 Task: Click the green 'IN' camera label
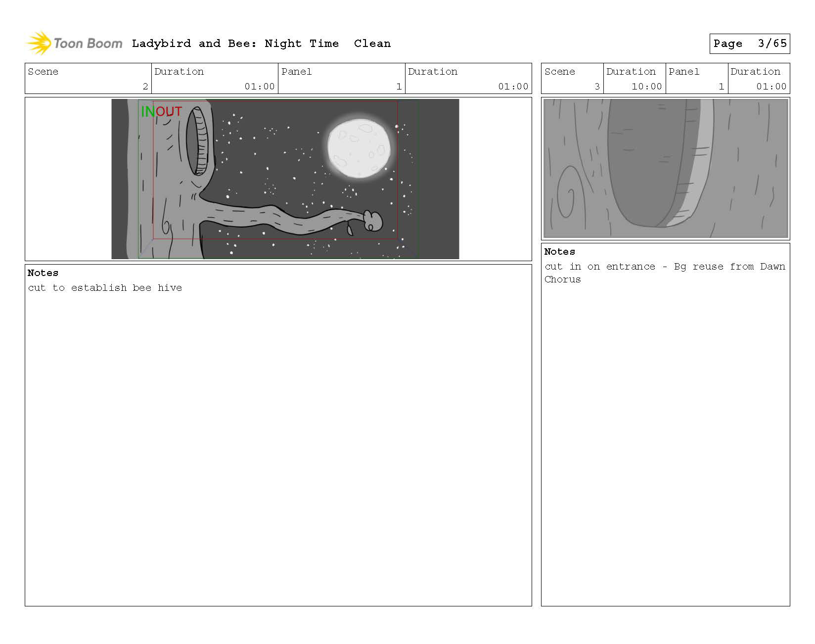147,112
